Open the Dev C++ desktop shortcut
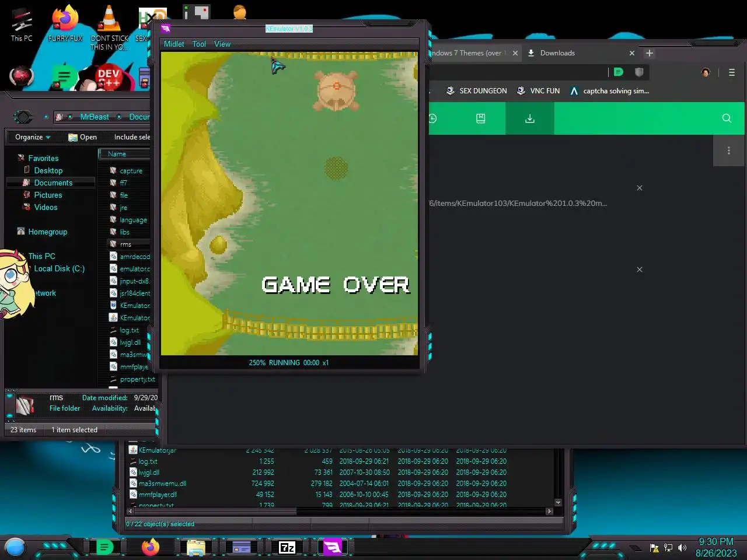Viewport: 747px width, 560px height. 109,77
